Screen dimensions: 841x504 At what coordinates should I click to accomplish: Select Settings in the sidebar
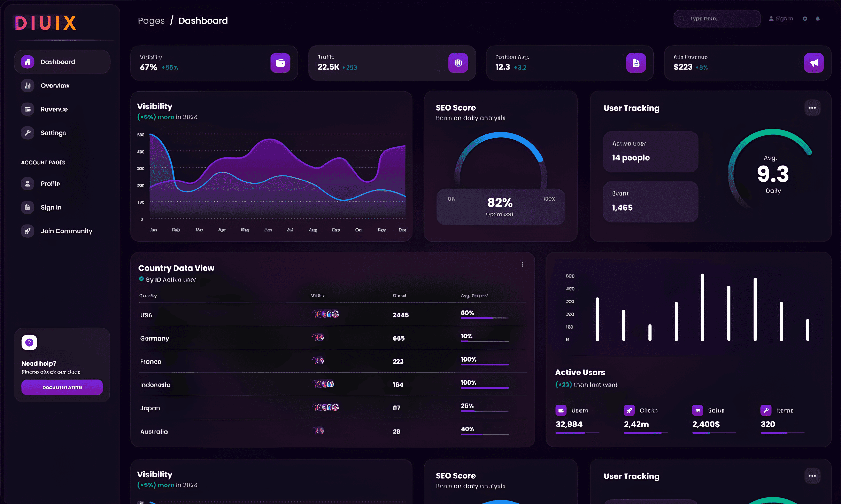(x=53, y=133)
